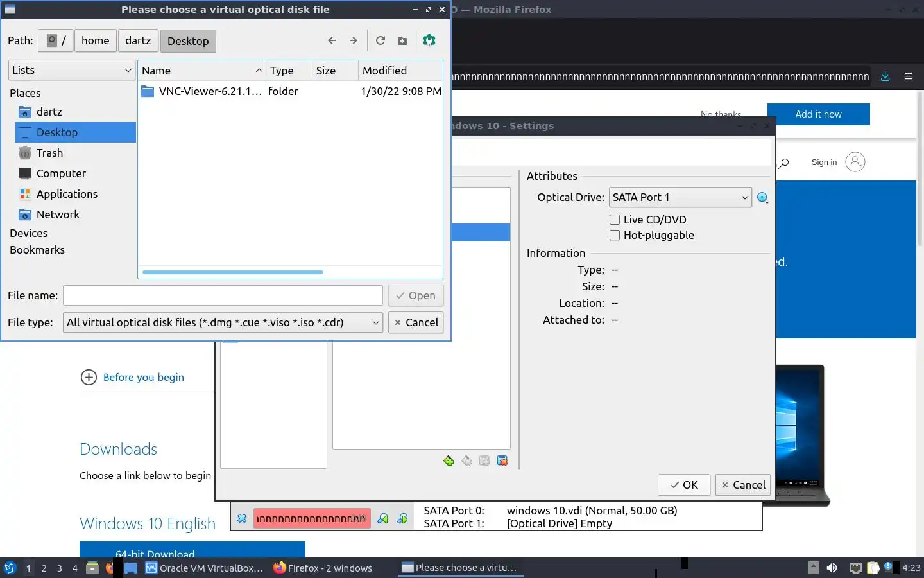The height and width of the screenshot is (578, 924).
Task: Click the green icon at the path bar's right end
Action: tap(429, 40)
